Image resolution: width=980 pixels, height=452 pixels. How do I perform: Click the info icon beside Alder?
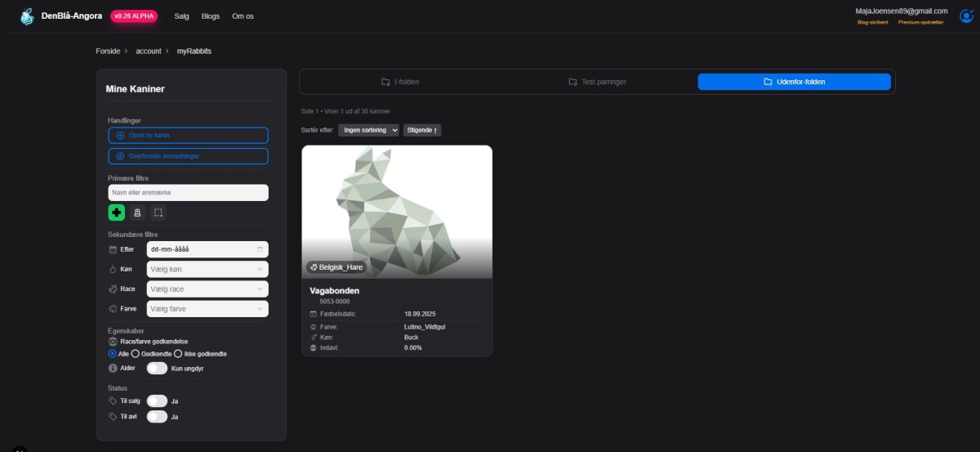point(114,368)
